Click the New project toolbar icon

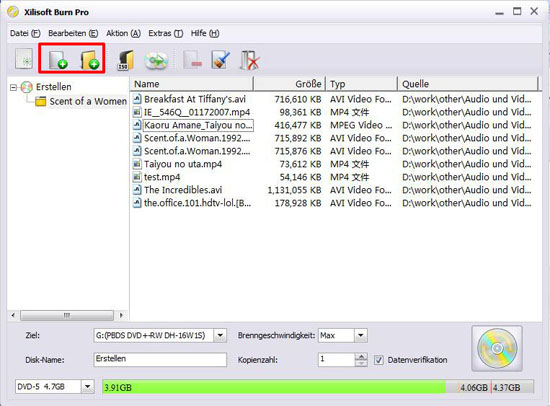point(24,59)
